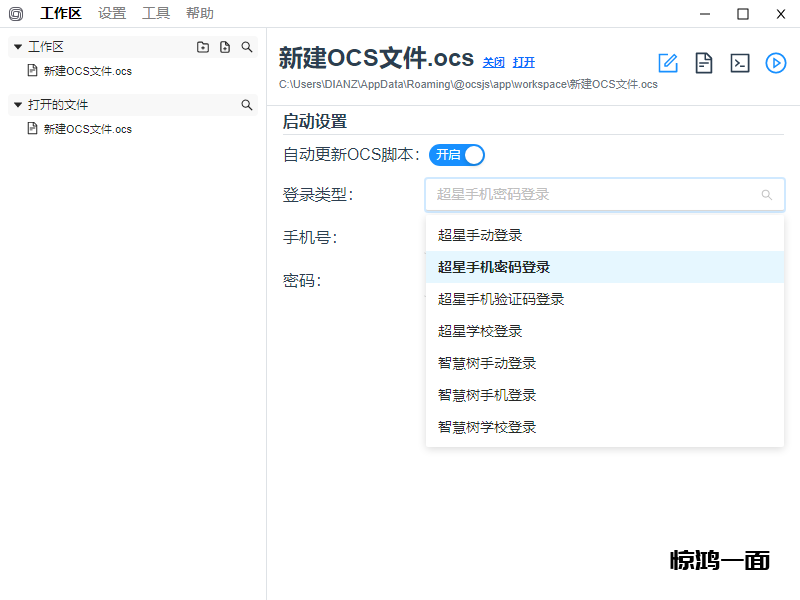Select 新建OCS文件.ocs under 工作区
This screenshot has height=600, width=800.
(x=87, y=71)
